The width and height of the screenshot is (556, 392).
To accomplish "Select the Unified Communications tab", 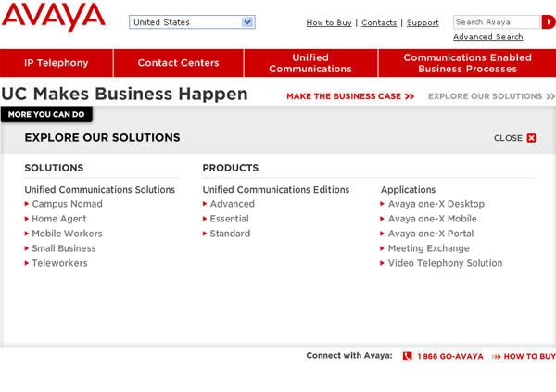I will [310, 63].
